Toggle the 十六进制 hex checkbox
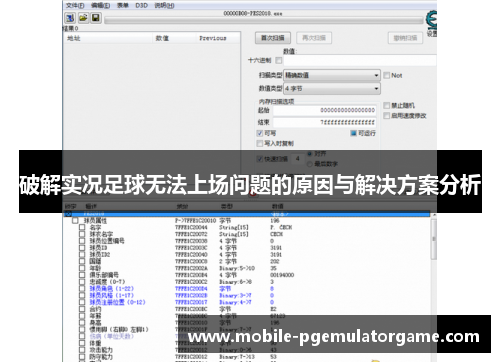Screen dimensions: 500x362 279,60
